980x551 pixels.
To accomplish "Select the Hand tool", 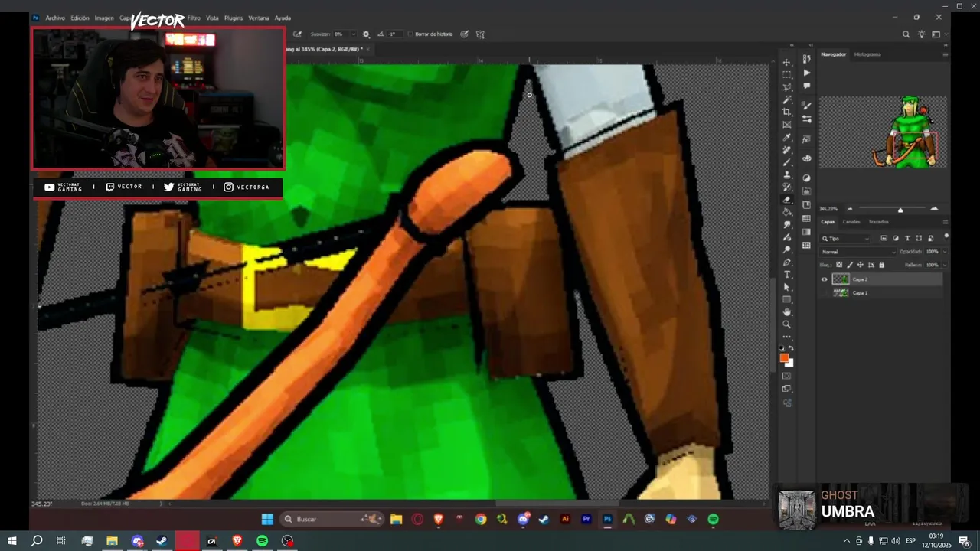I will tap(786, 312).
